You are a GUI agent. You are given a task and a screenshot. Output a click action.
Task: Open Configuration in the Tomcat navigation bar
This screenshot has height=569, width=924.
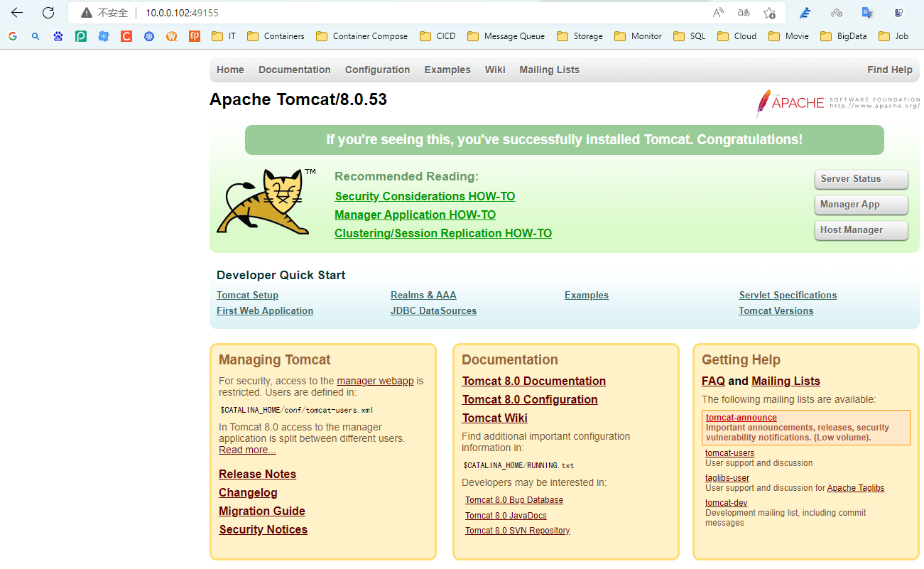pos(377,70)
